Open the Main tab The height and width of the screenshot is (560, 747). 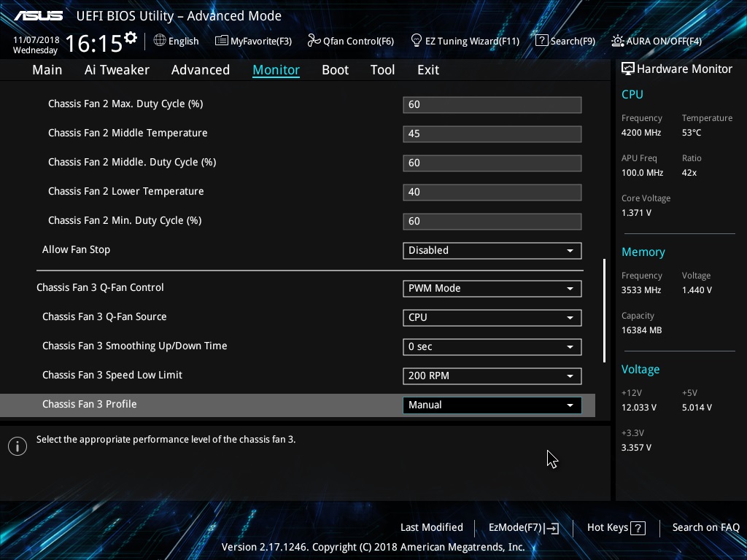click(x=47, y=70)
